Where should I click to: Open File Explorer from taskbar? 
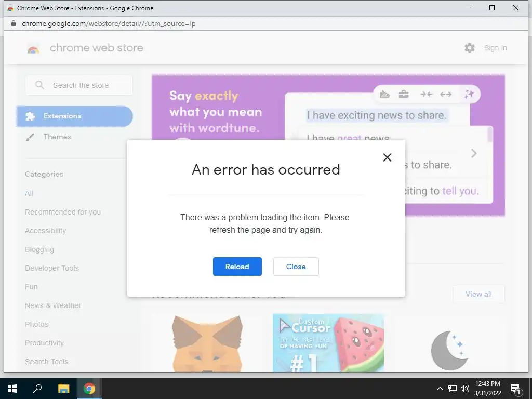pyautogui.click(x=63, y=389)
